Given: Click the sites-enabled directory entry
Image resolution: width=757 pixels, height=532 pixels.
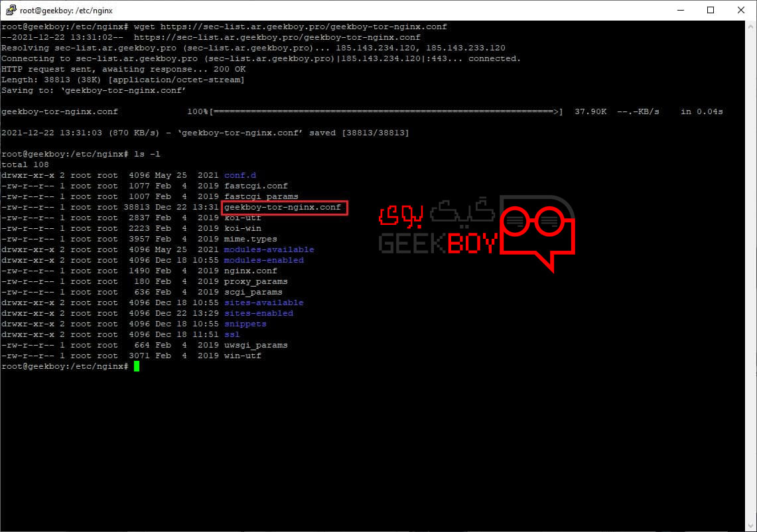Looking at the screenshot, I should (258, 314).
